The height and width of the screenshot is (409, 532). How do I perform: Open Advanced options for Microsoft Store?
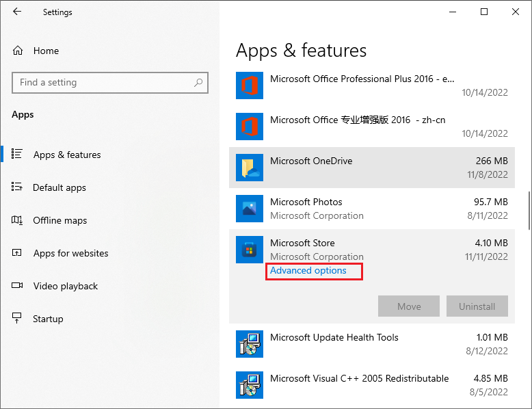pos(308,271)
